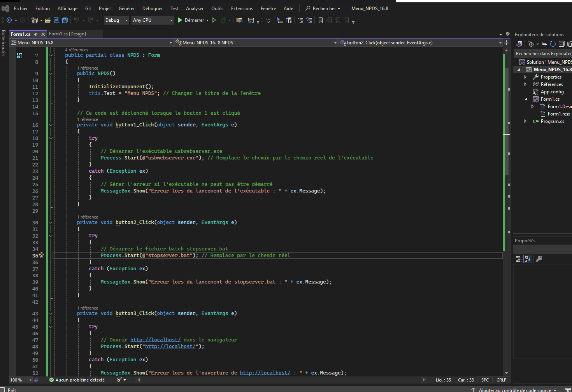
Task: Start without debugging using the outlined play icon
Action: 214,20
